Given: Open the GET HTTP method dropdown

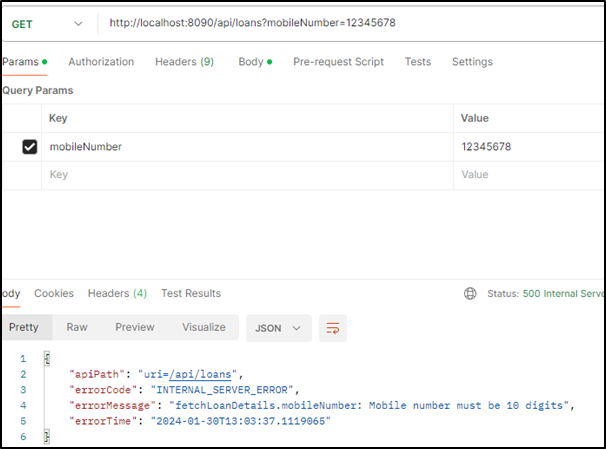Looking at the screenshot, I should pos(47,23).
